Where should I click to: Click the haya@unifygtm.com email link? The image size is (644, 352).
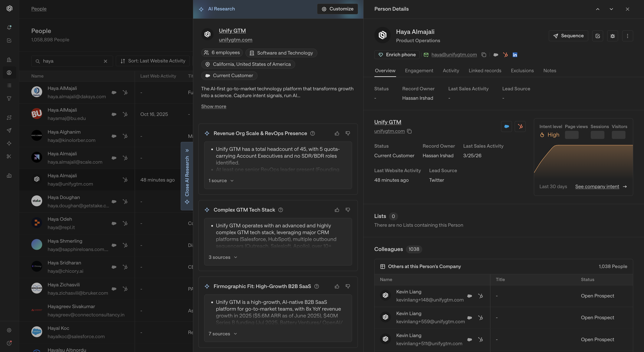coord(454,55)
